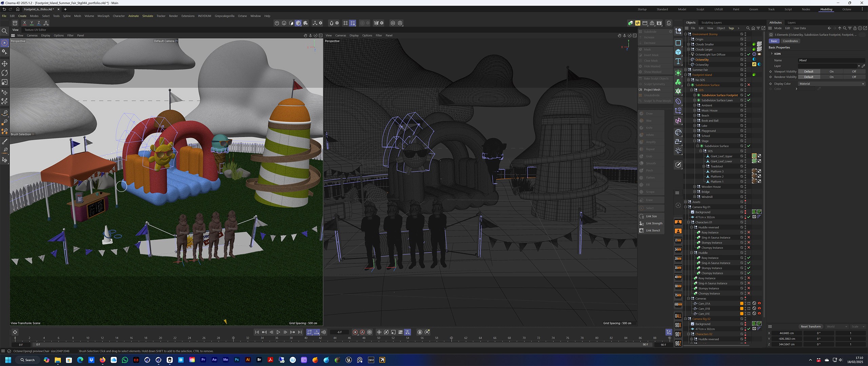Click the Autokeying icon in timeline
The width and height of the screenshot is (868, 366).
coord(362,332)
